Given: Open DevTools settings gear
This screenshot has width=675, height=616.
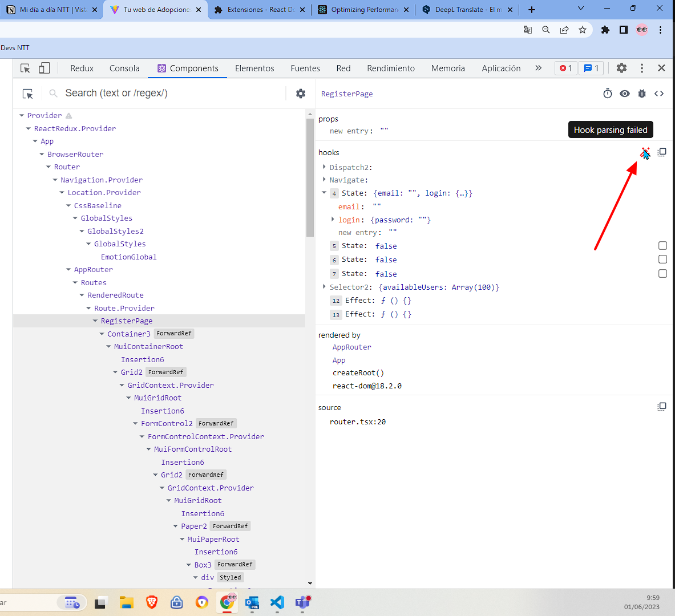Looking at the screenshot, I should [621, 68].
